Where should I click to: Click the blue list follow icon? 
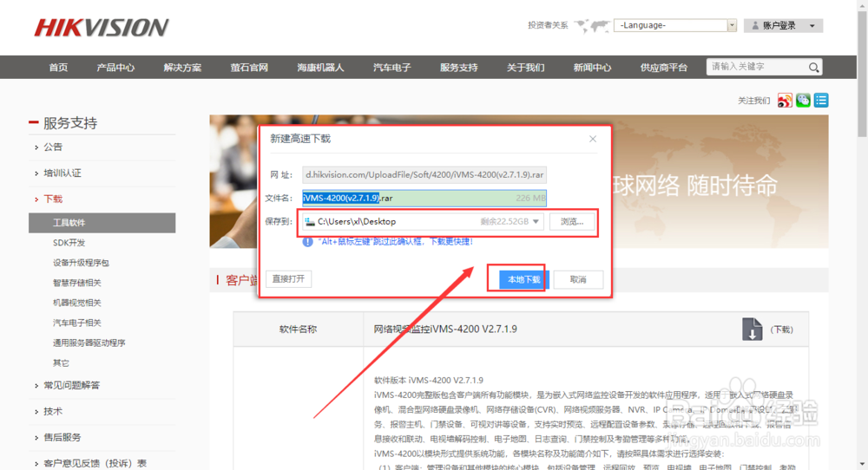pos(821,101)
